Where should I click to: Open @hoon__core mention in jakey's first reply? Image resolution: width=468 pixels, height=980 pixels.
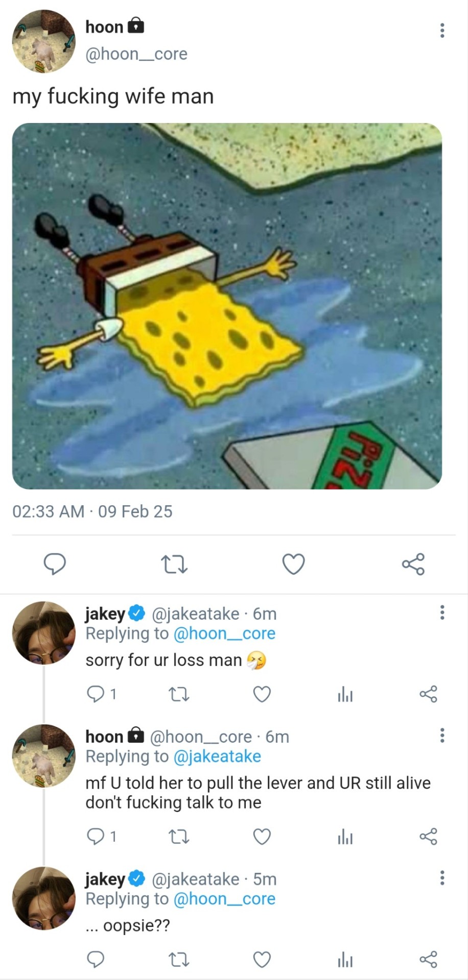point(224,633)
